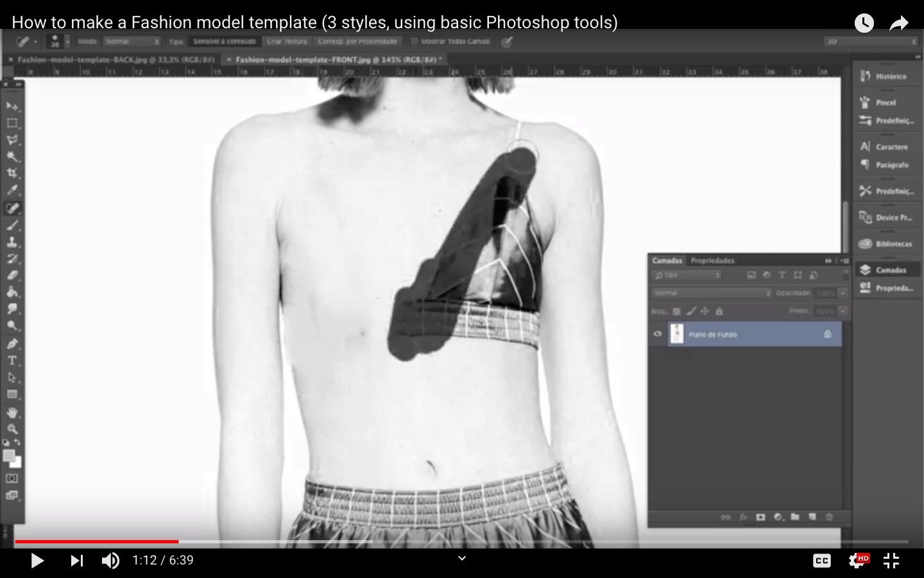
Task: Open the Histórico panel
Action: 886,76
